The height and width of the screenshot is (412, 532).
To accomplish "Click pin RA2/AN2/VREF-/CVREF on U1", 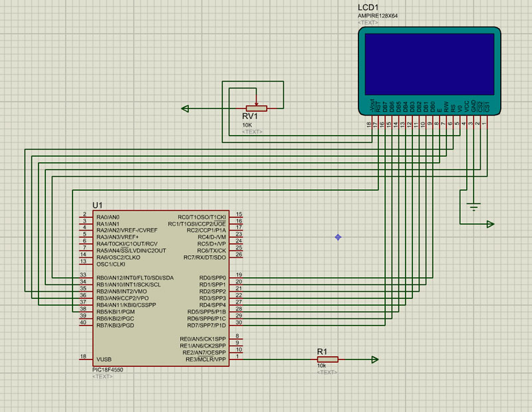I will pos(127,230).
